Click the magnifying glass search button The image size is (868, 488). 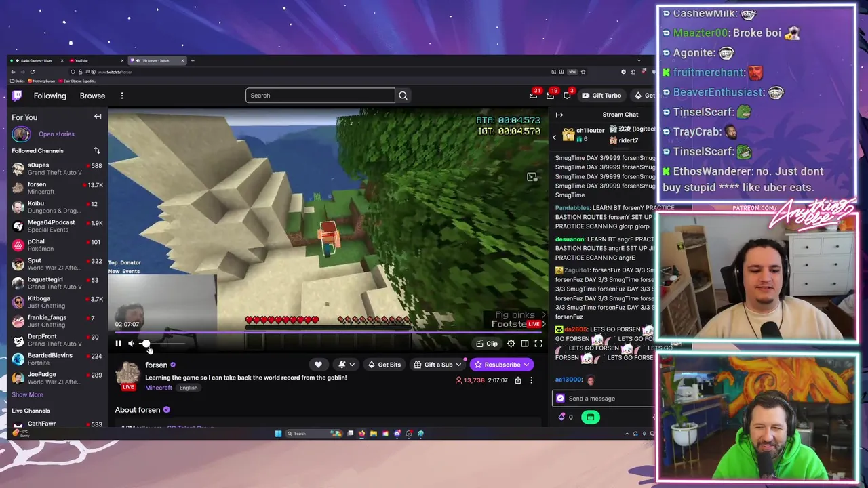(x=403, y=96)
